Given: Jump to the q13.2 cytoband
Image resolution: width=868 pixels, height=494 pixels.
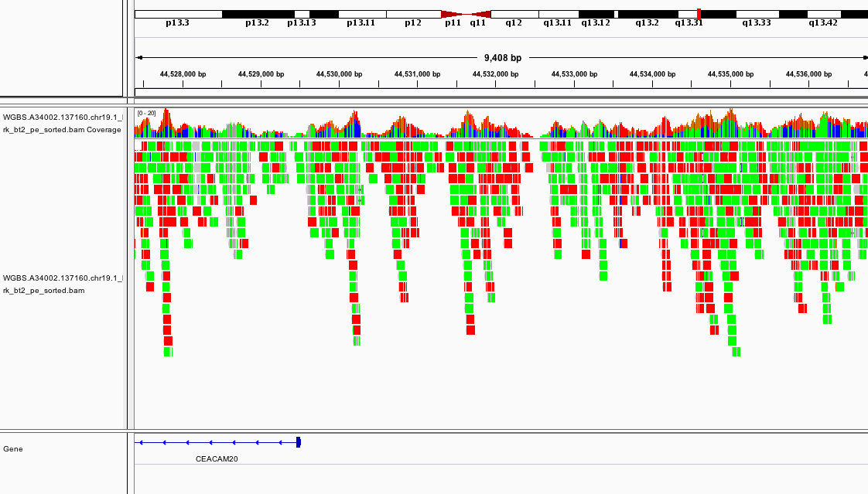Looking at the screenshot, I should (x=648, y=14).
